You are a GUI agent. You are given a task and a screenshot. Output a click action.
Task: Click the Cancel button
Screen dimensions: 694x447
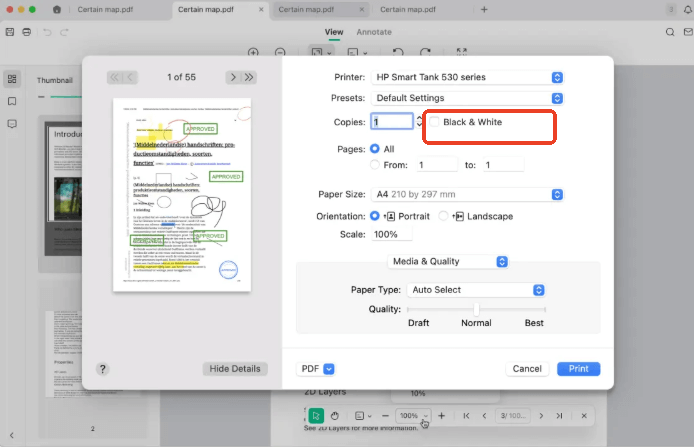527,369
